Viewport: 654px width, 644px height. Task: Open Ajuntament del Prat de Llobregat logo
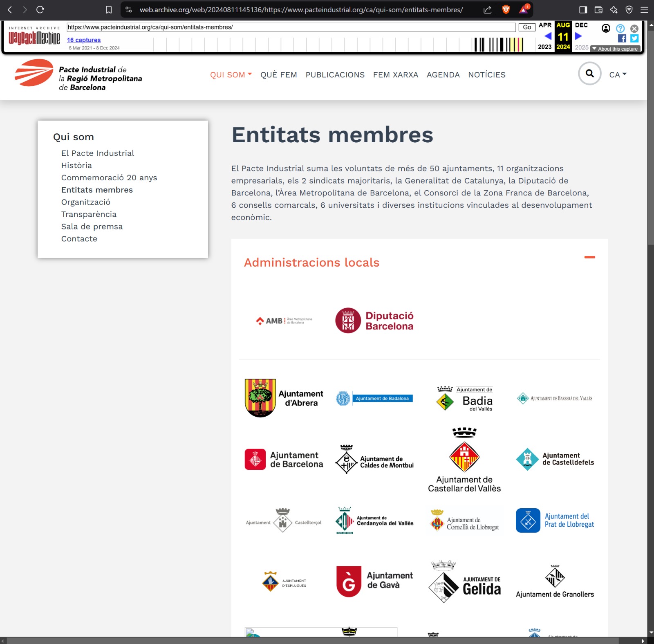[x=555, y=520]
